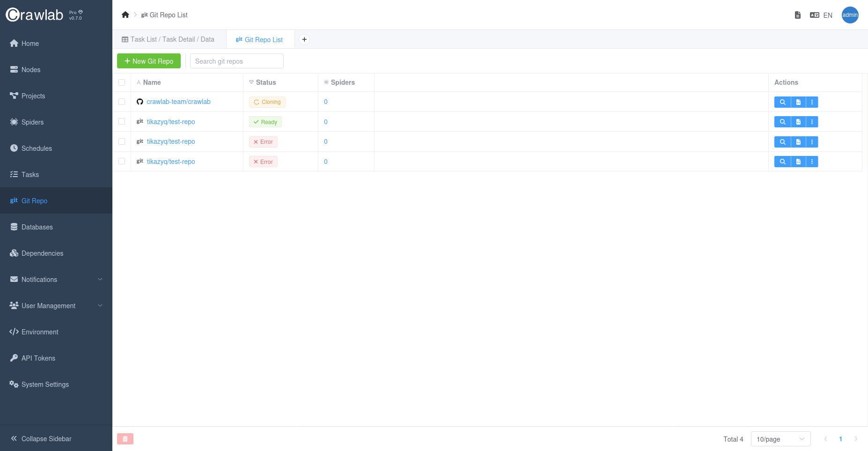Click the file icon button in the Ready row

(x=798, y=122)
